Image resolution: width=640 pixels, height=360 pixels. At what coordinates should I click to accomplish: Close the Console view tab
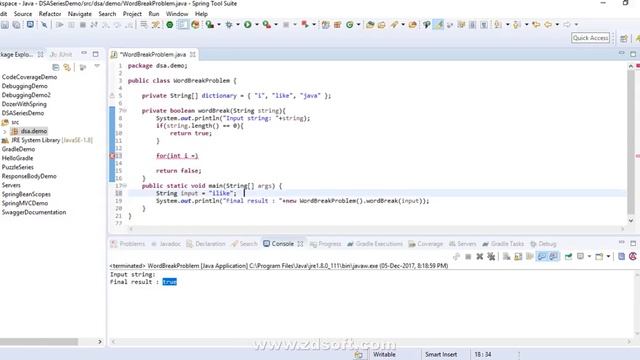[300, 244]
